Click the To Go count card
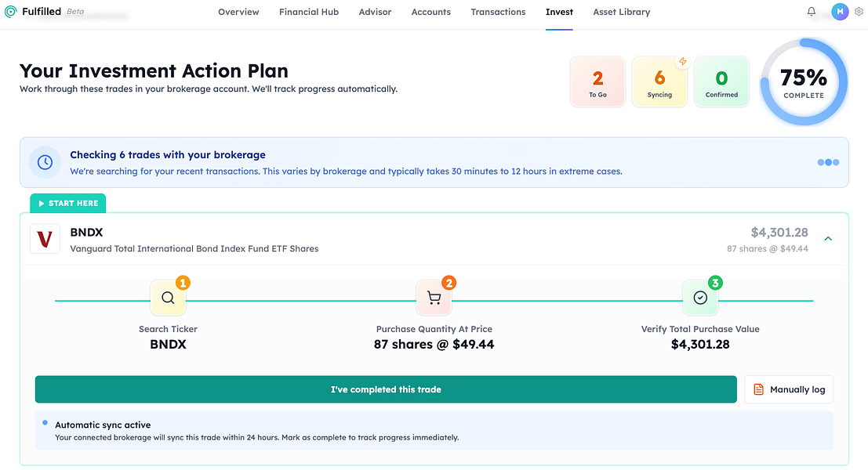Image resolution: width=868 pixels, height=470 pixels. point(597,81)
